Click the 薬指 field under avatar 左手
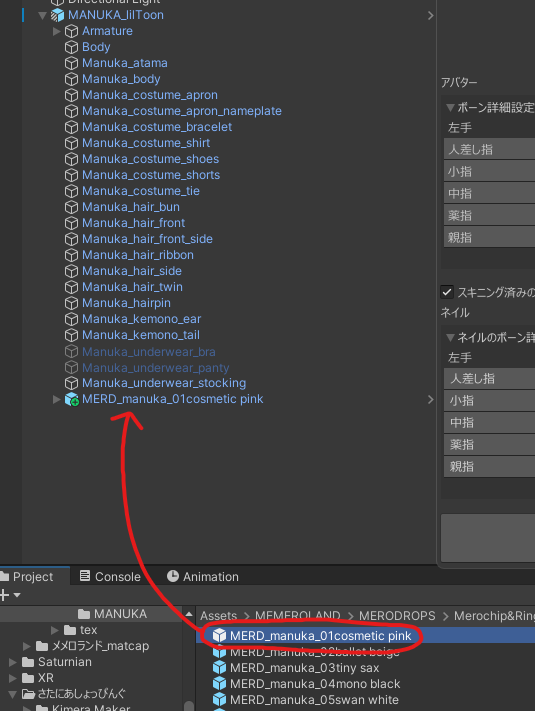535x711 pixels. (x=489, y=215)
